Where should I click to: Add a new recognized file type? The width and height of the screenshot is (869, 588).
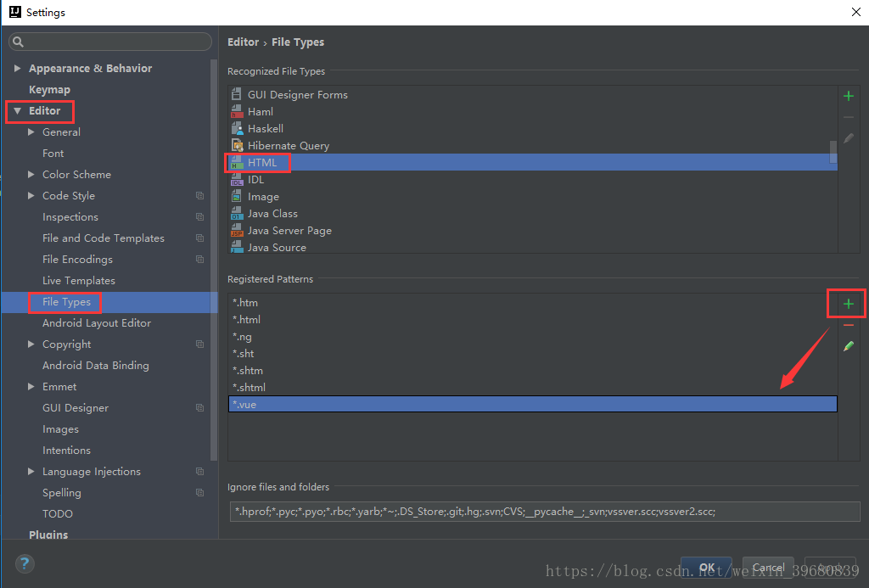(848, 96)
